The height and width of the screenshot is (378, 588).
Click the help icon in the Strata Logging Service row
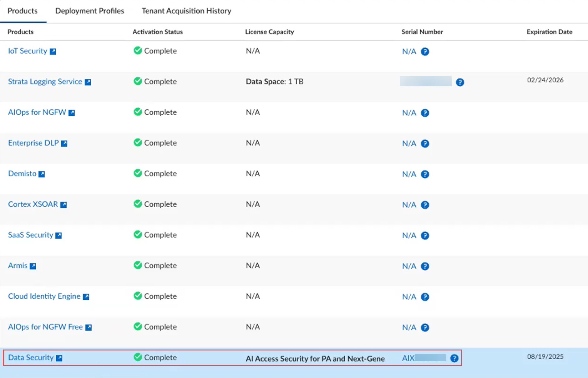click(459, 82)
